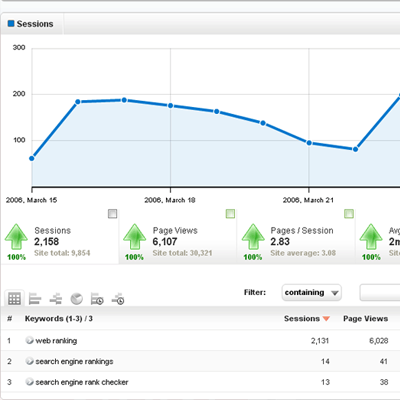
Task: Click Site total: 30,321 text
Action: (x=182, y=253)
